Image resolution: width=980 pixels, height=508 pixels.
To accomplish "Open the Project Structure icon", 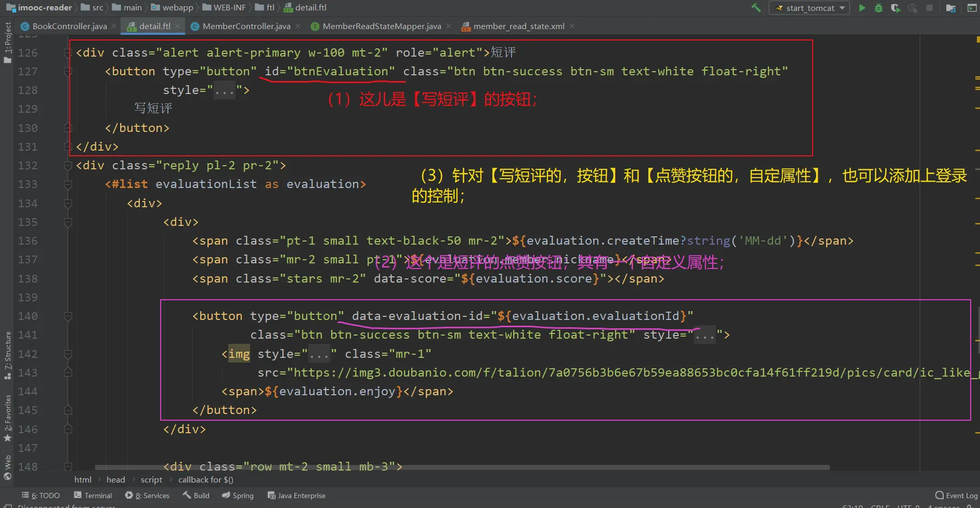I will (x=950, y=8).
